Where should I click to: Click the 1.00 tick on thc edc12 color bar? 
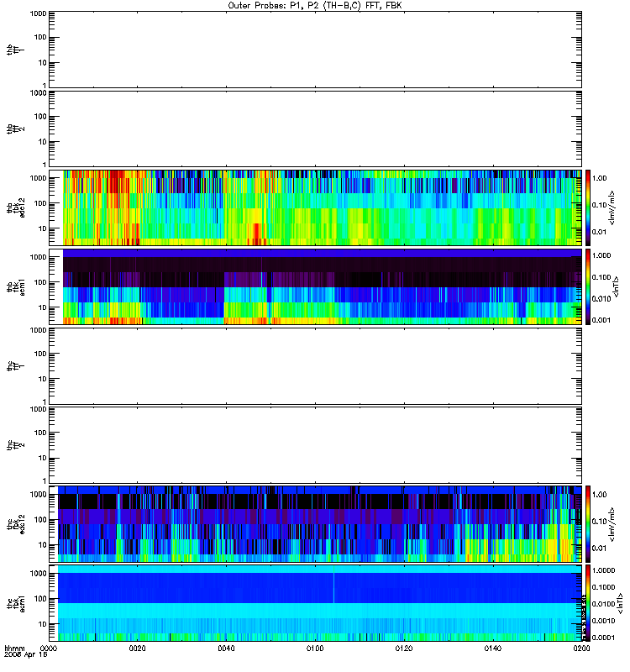[599, 495]
